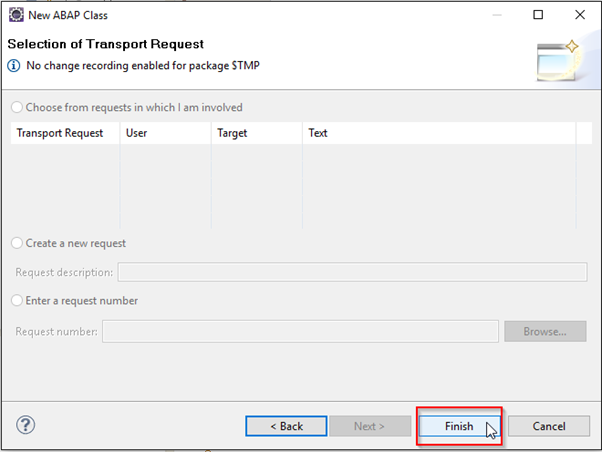Maximize the New ABAP Class dialog
602x452 pixels.
point(538,15)
